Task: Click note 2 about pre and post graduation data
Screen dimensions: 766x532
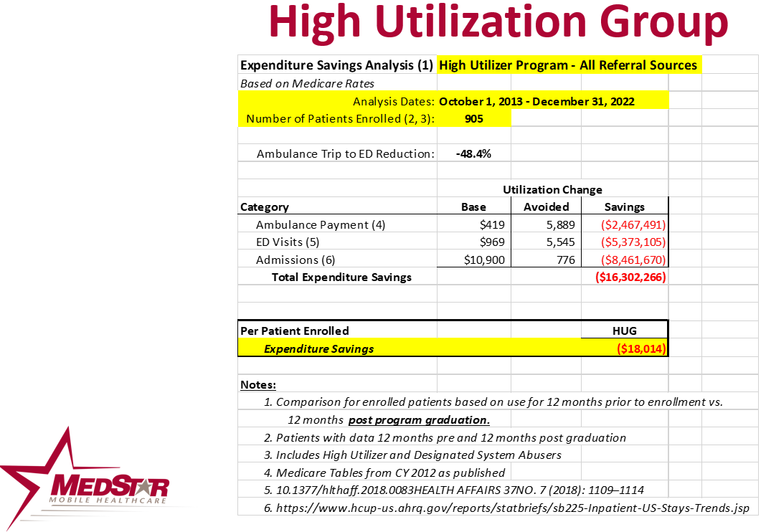Action: (x=445, y=437)
